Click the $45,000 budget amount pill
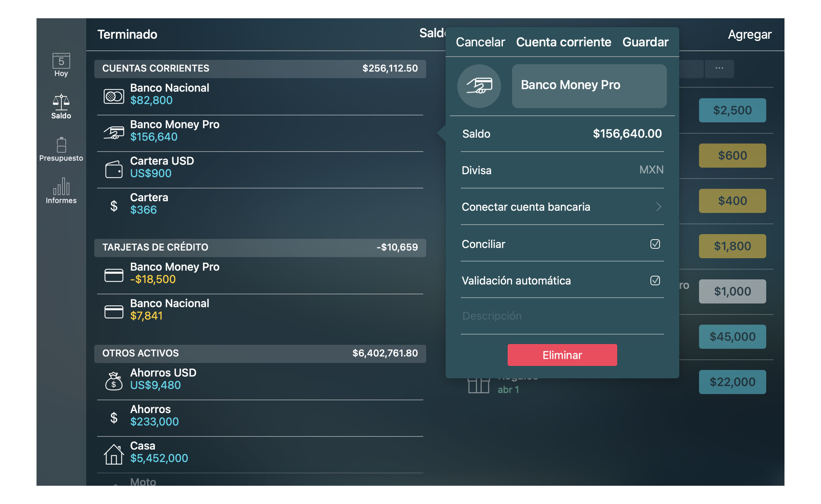 coord(732,336)
